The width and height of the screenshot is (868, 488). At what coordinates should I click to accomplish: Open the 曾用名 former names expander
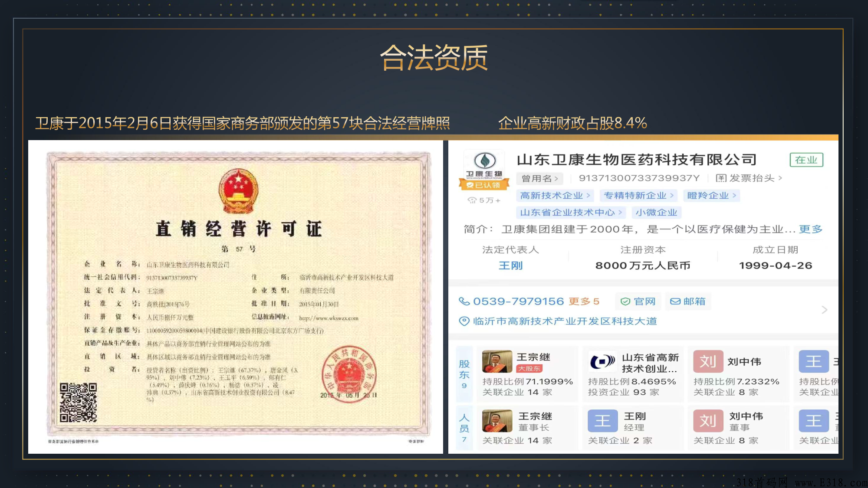pyautogui.click(x=539, y=178)
